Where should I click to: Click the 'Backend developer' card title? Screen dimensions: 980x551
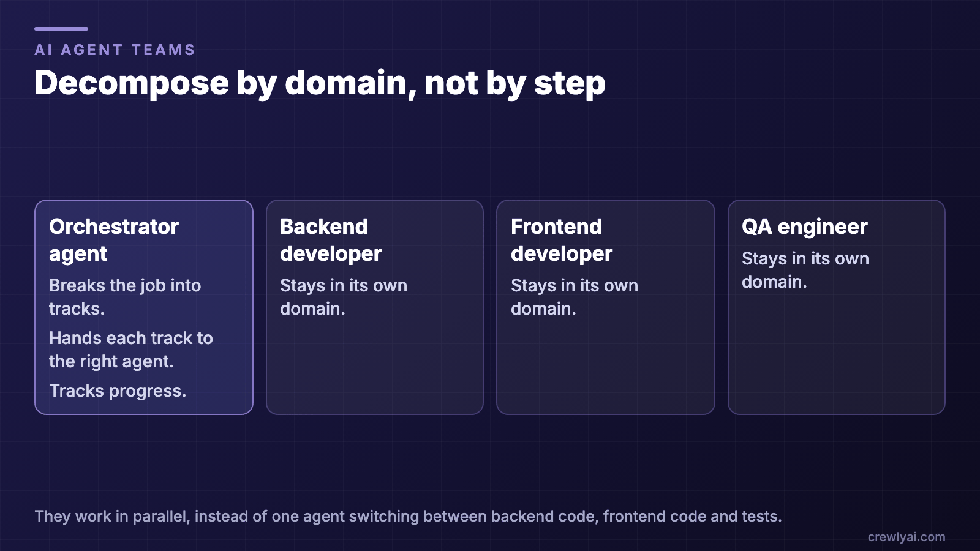331,240
